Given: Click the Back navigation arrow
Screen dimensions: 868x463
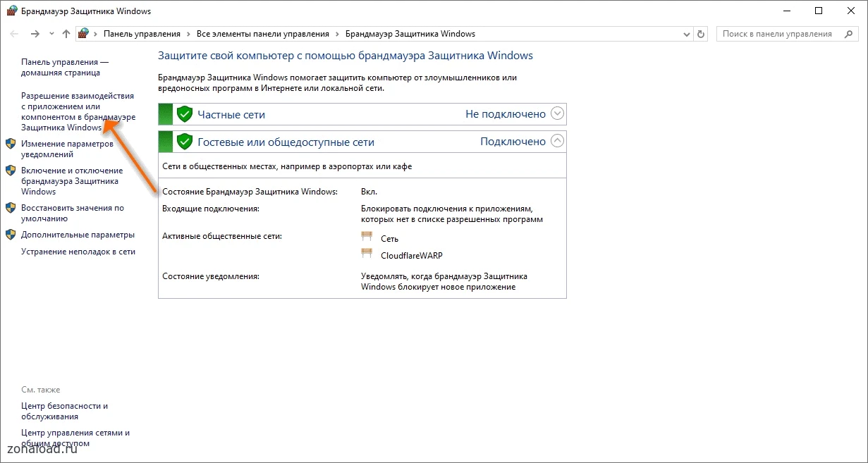Looking at the screenshot, I should pos(14,34).
